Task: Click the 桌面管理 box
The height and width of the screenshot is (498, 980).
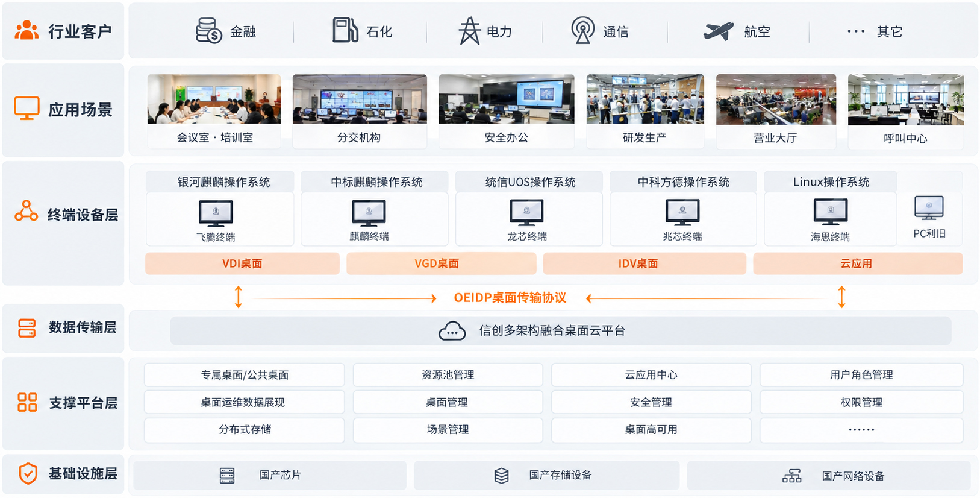Action: pyautogui.click(x=448, y=402)
